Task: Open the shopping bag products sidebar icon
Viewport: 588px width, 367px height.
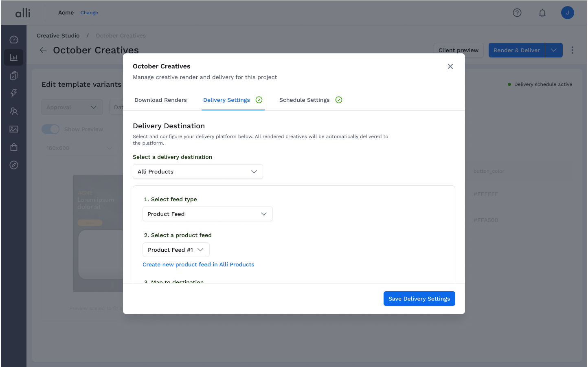Action: [14, 147]
